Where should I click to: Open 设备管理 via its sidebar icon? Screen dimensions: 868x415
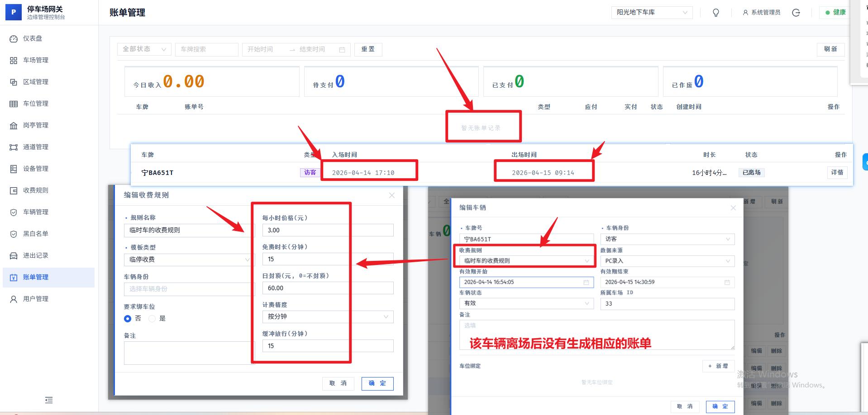14,168
